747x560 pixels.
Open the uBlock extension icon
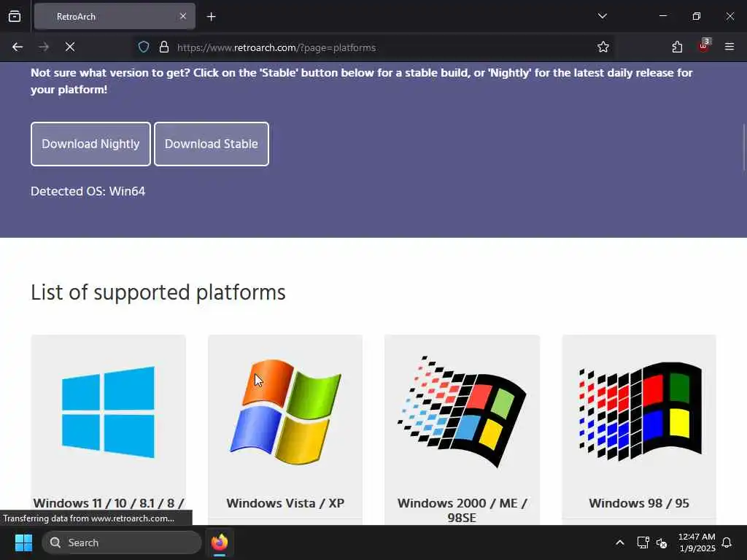(703, 46)
